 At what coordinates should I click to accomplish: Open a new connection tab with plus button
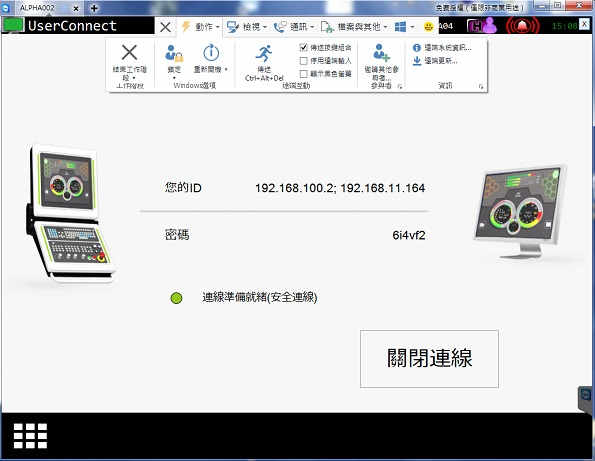pyautogui.click(x=94, y=8)
